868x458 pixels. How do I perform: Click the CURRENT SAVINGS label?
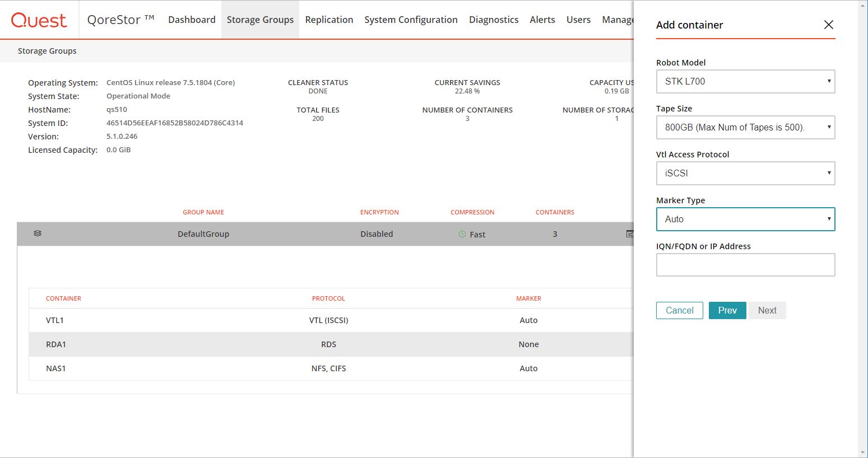pyautogui.click(x=467, y=83)
